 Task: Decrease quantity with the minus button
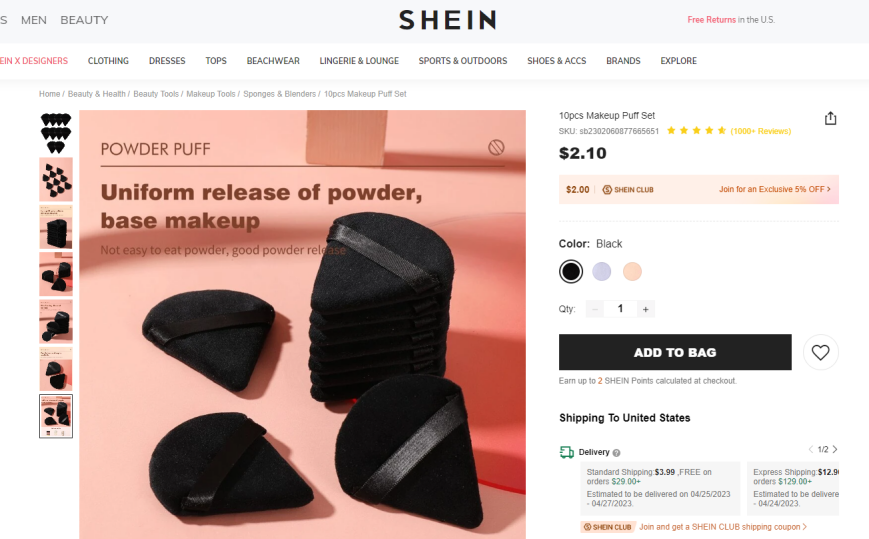pos(595,309)
